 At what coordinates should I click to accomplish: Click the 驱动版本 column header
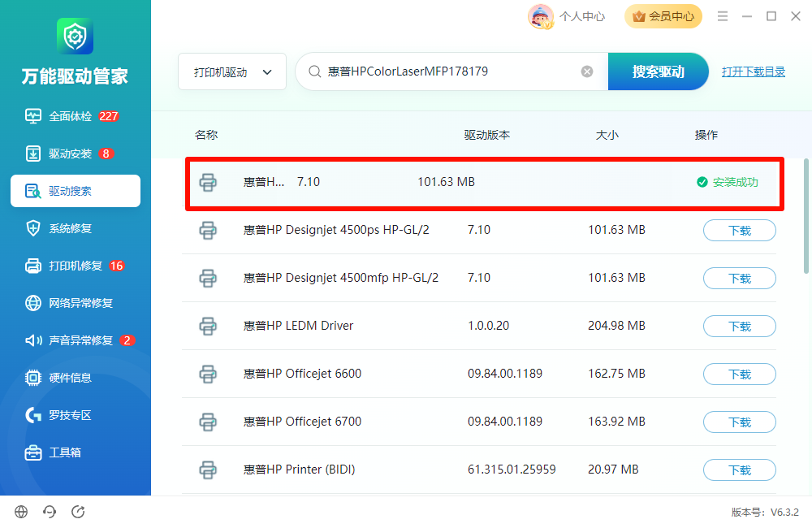(x=486, y=135)
